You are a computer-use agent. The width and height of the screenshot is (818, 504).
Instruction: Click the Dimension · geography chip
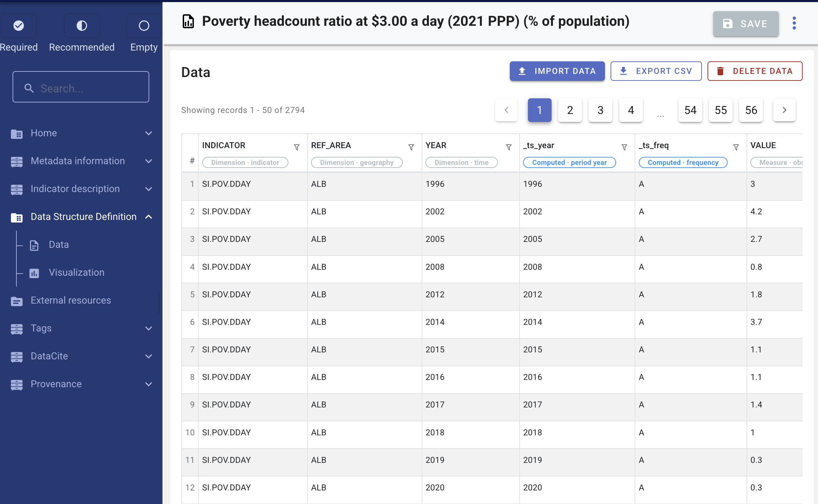coord(357,162)
